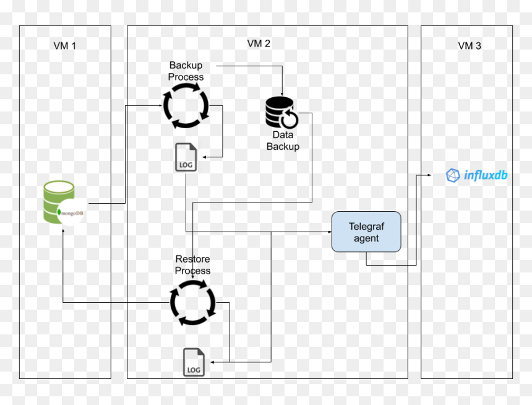
Task: Click the Data Backup database icon
Action: pyautogui.click(x=282, y=113)
